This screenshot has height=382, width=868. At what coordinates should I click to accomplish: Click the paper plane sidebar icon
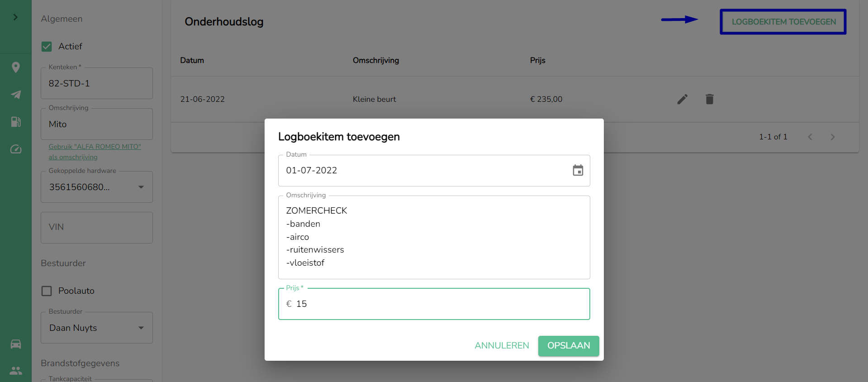16,95
